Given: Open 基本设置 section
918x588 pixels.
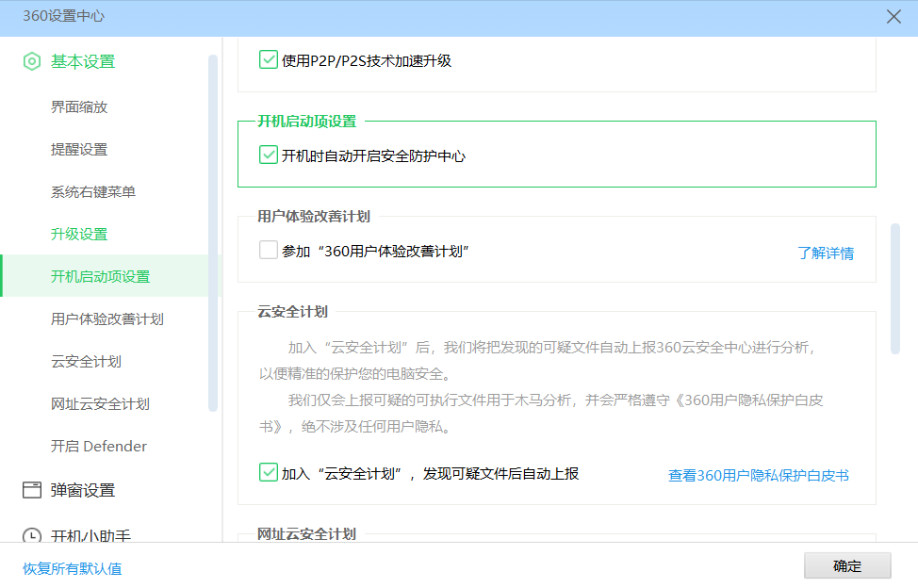Looking at the screenshot, I should 83,61.
